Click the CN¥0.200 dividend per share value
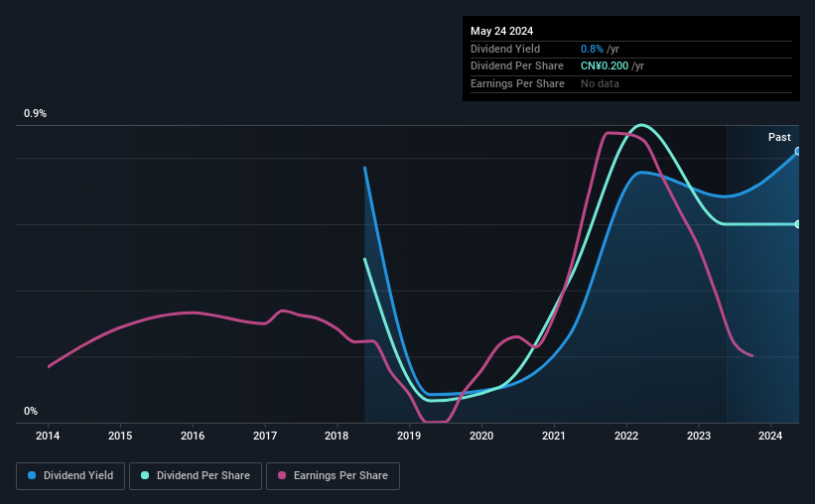Screen dimensions: 815x504 tap(605, 66)
